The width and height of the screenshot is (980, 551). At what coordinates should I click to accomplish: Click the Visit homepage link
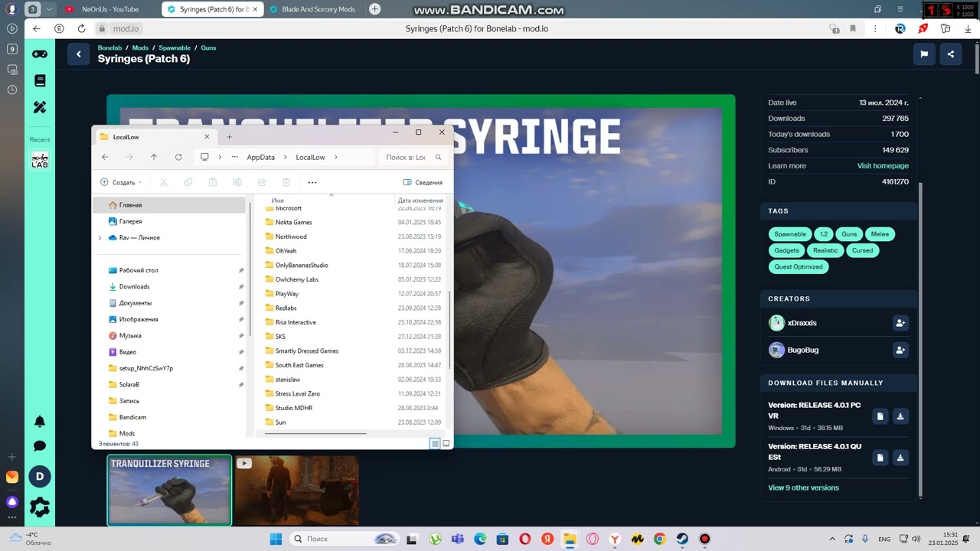pyautogui.click(x=883, y=166)
